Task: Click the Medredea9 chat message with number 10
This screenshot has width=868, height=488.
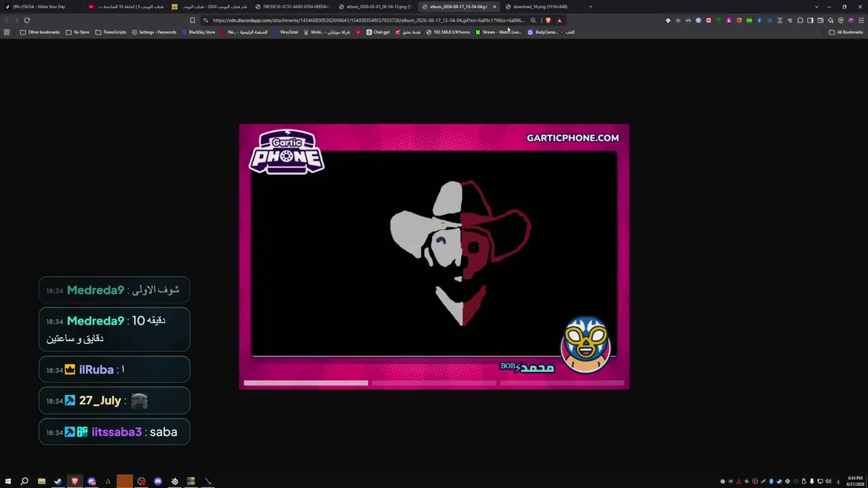Action: pos(115,329)
